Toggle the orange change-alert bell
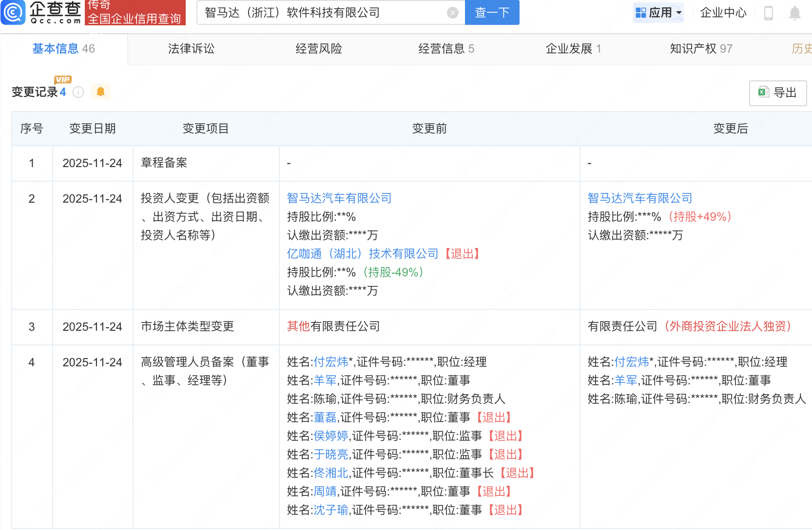 coord(100,92)
